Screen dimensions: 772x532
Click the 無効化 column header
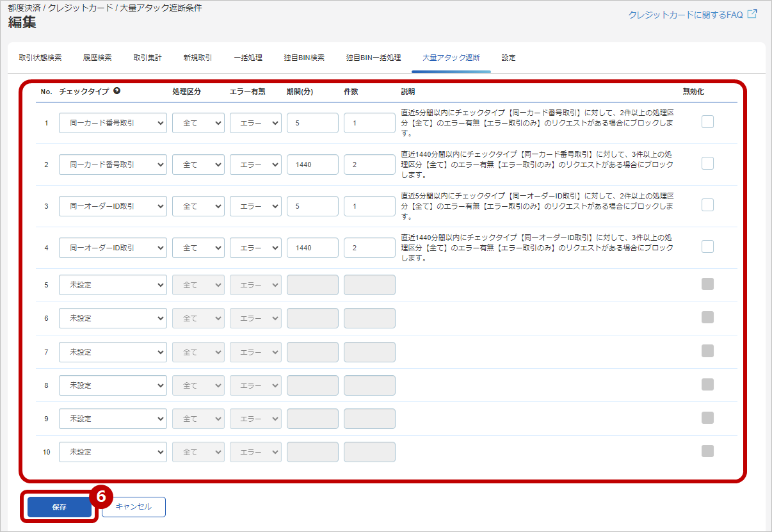[x=693, y=92]
